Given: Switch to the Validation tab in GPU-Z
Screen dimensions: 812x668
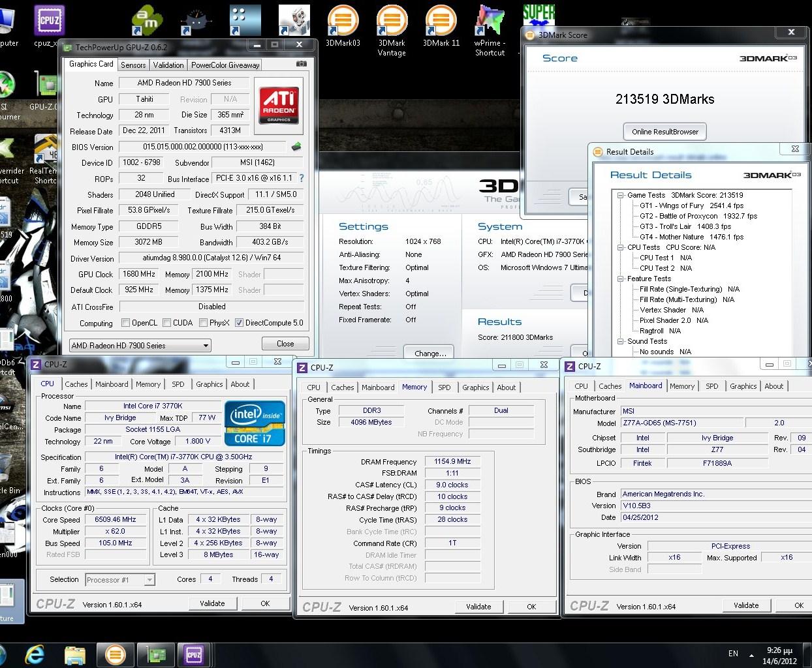Looking at the screenshot, I should 168,65.
